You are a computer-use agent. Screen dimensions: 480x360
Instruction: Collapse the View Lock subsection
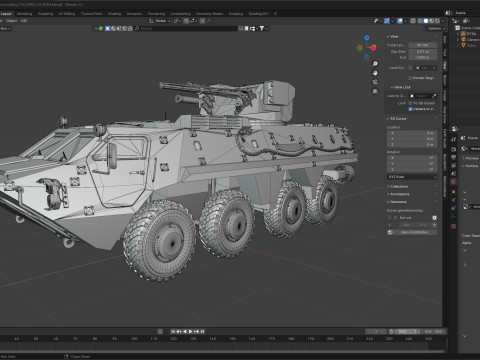point(401,87)
